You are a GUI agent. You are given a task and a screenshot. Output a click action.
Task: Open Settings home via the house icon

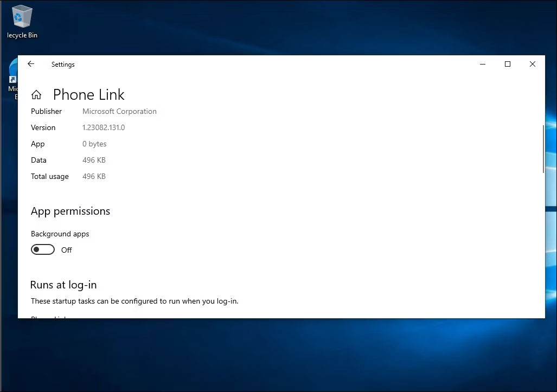click(x=36, y=94)
